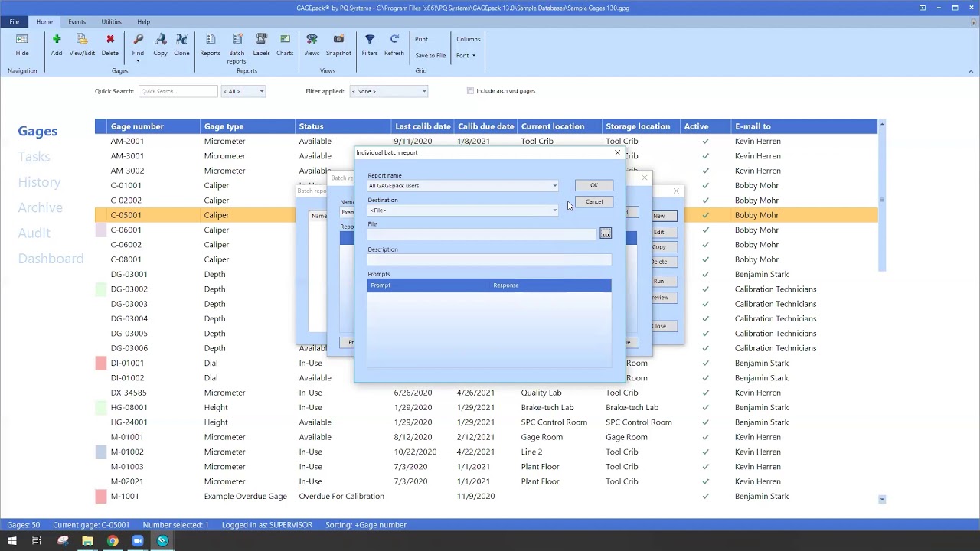Click the pink color flag for M-1001
The width and height of the screenshot is (980, 551).
coord(100,496)
